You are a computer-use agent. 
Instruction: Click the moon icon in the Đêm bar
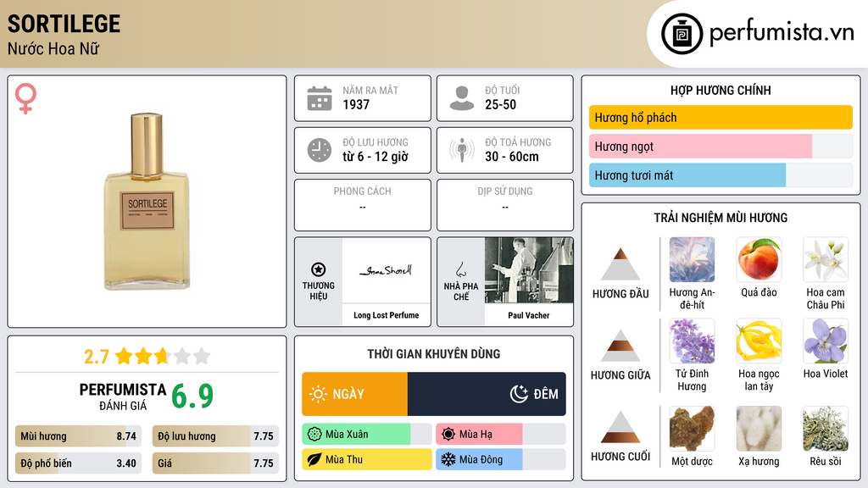point(519,394)
